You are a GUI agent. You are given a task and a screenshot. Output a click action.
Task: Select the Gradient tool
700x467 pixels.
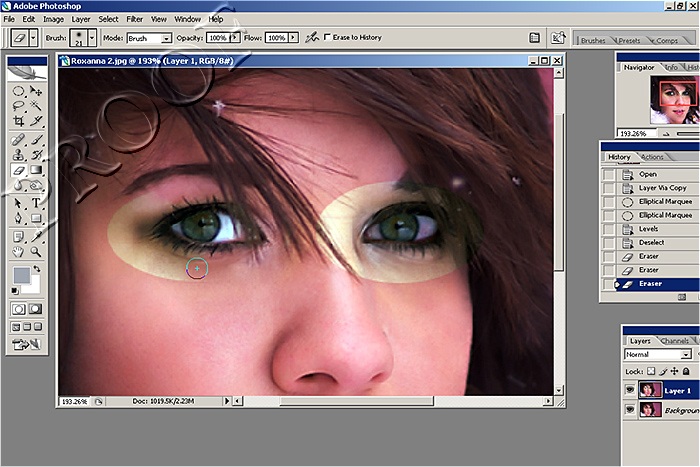coord(36,170)
